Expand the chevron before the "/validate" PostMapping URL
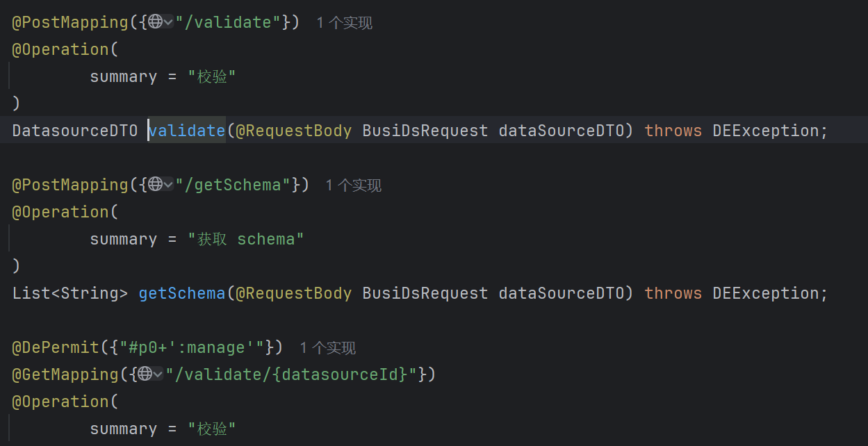The height and width of the screenshot is (446, 868). coord(168,22)
